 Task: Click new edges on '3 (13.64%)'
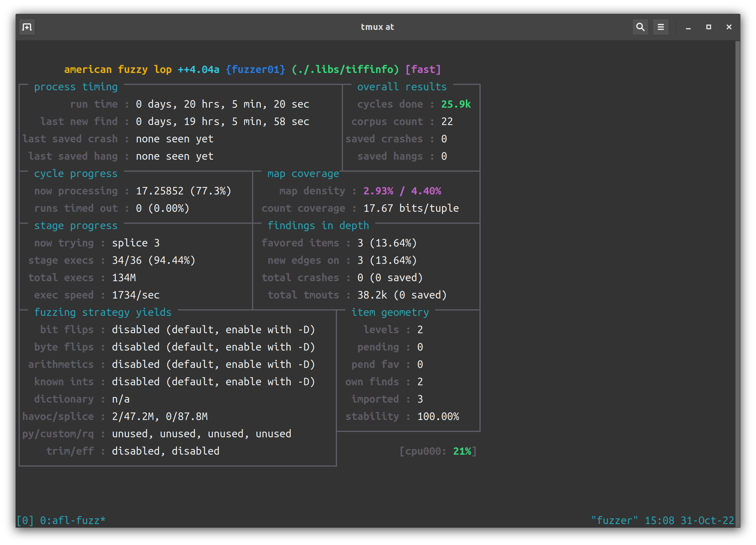(387, 260)
